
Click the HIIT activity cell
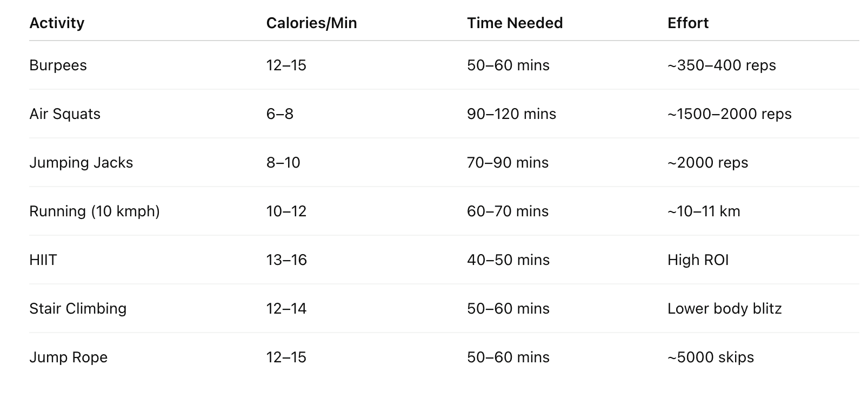coord(43,260)
